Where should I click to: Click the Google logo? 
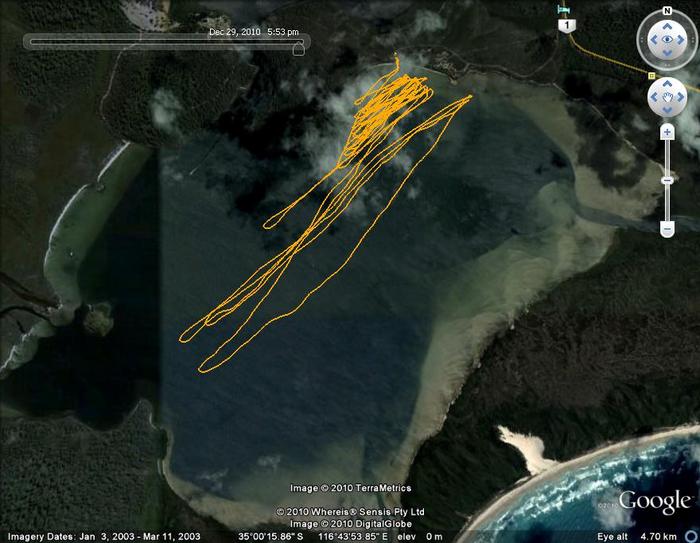click(x=654, y=502)
